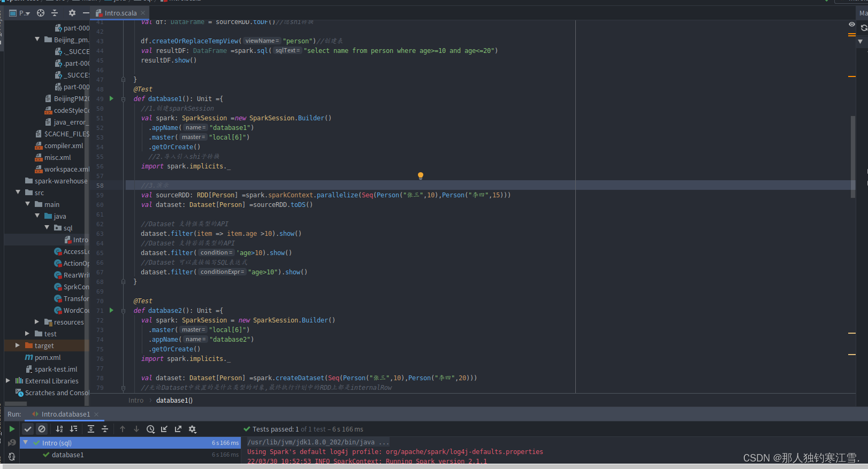Viewport: 868px width, 469px height.
Task: Open the BeijingPM file in tree
Action: pyautogui.click(x=67, y=98)
